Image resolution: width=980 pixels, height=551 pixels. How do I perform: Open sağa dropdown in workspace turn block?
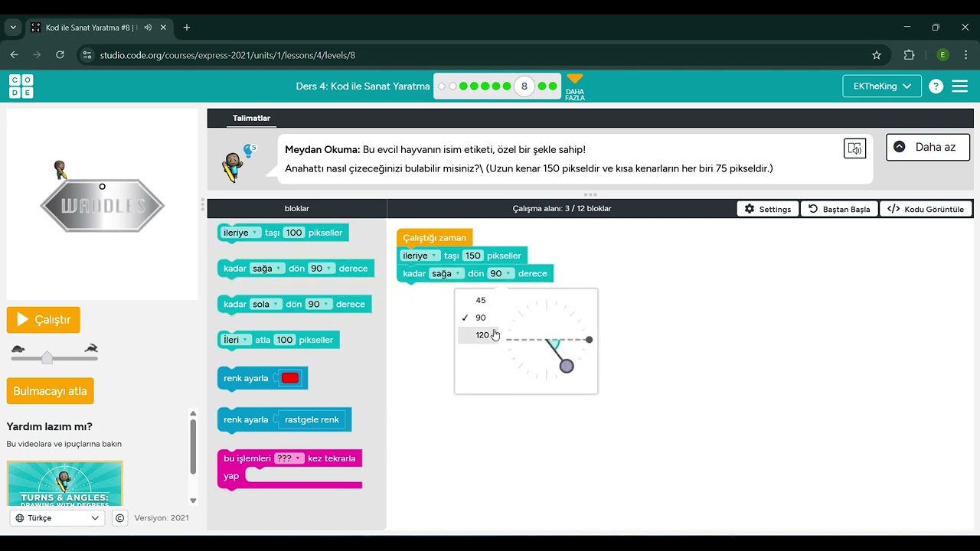click(446, 273)
